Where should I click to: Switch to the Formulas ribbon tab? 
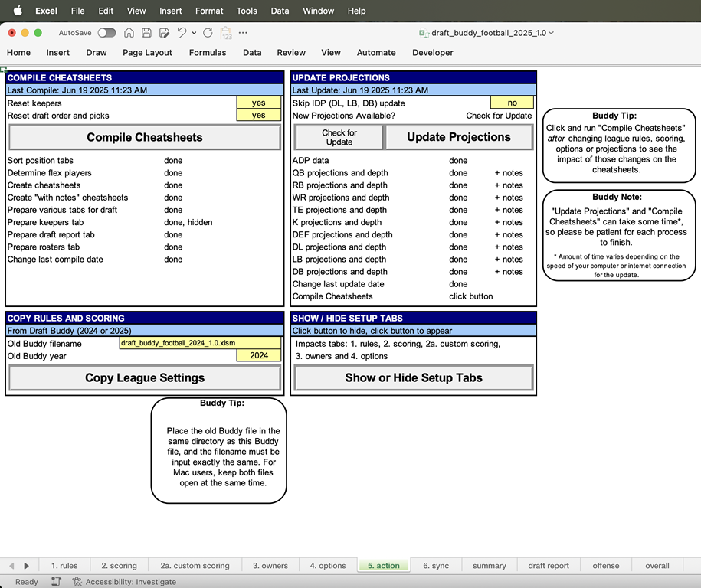pos(208,52)
